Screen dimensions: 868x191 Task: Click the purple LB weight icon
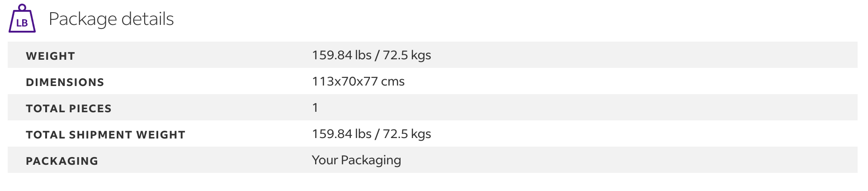[22, 18]
